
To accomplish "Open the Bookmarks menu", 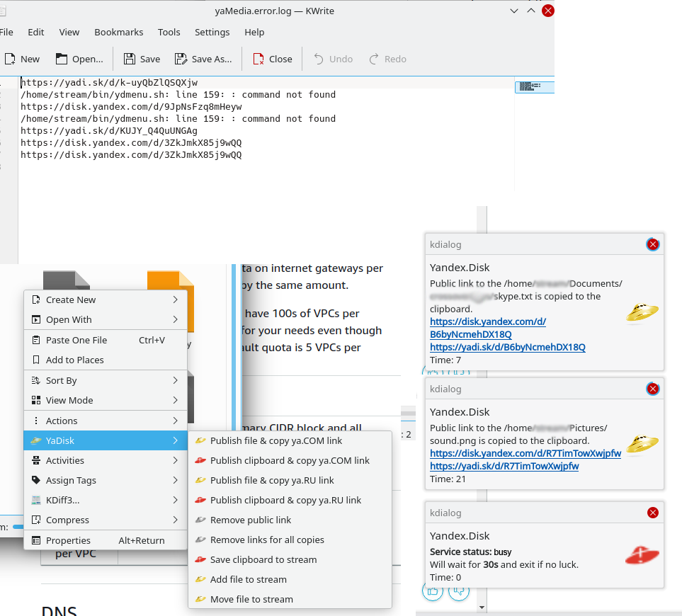I will tap(119, 32).
